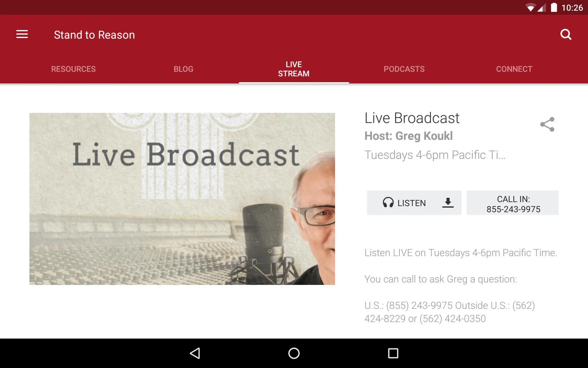Click the BLOG tab label
The image size is (588, 368).
coord(183,69)
